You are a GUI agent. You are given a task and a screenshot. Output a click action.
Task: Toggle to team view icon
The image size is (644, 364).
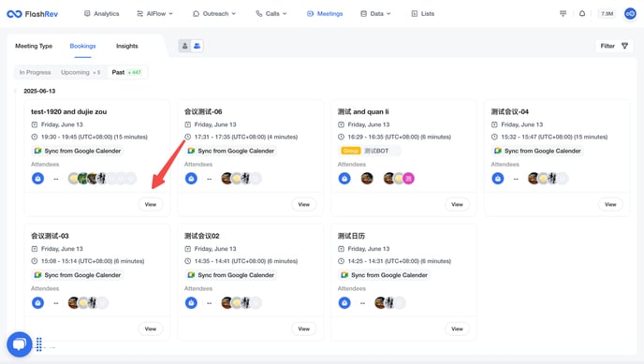point(198,46)
